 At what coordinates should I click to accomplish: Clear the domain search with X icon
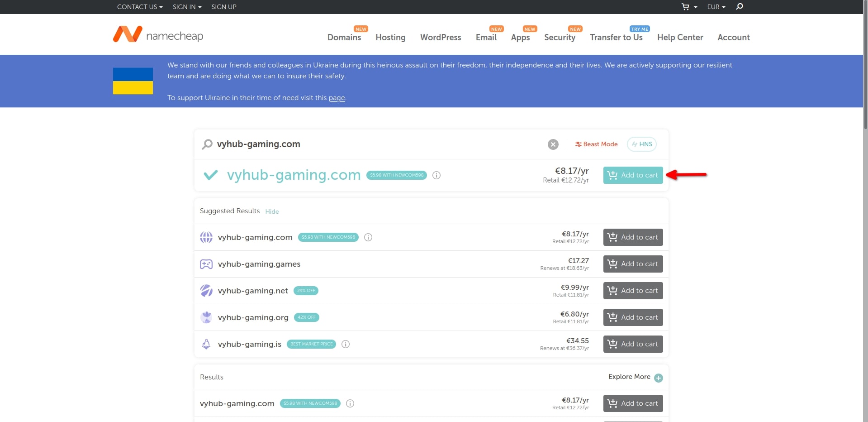(x=553, y=144)
